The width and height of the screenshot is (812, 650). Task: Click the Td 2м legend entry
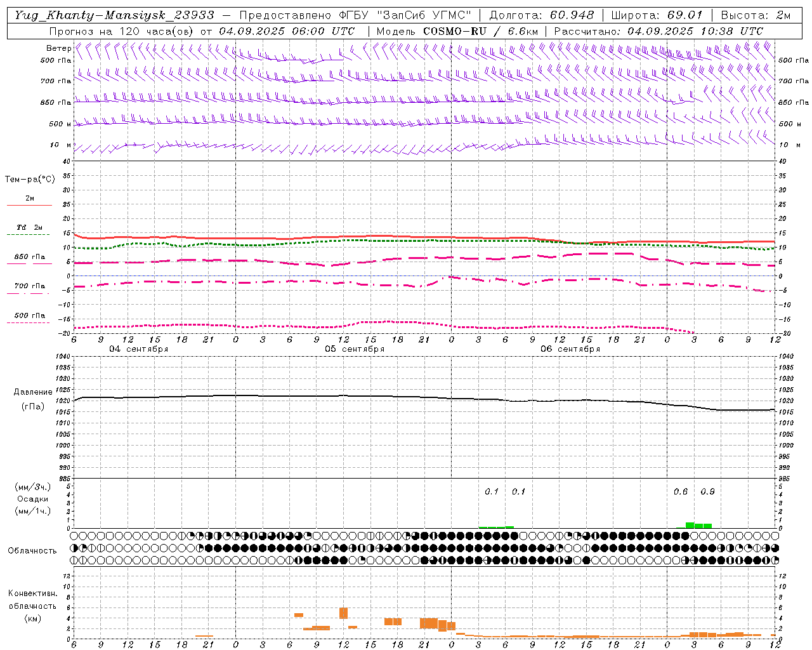[x=30, y=227]
